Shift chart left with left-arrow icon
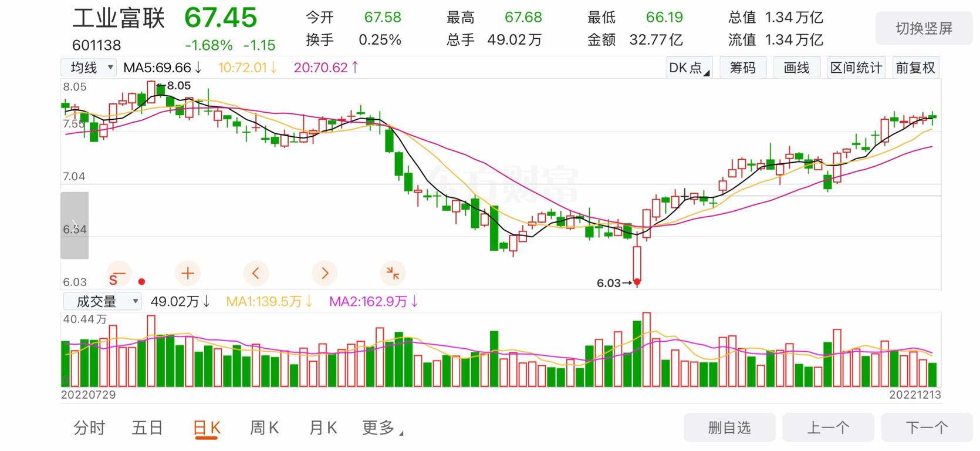Viewport: 980px width, 451px height. pos(256,273)
